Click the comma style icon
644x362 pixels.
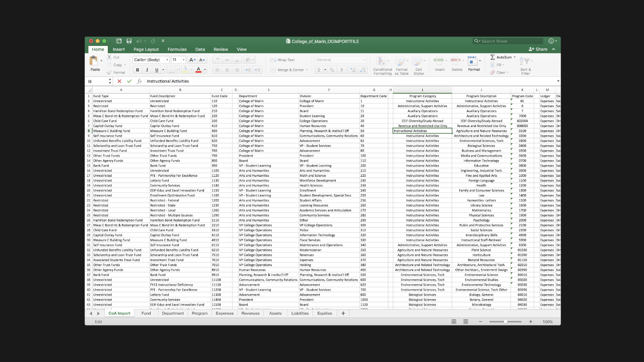coord(341,70)
